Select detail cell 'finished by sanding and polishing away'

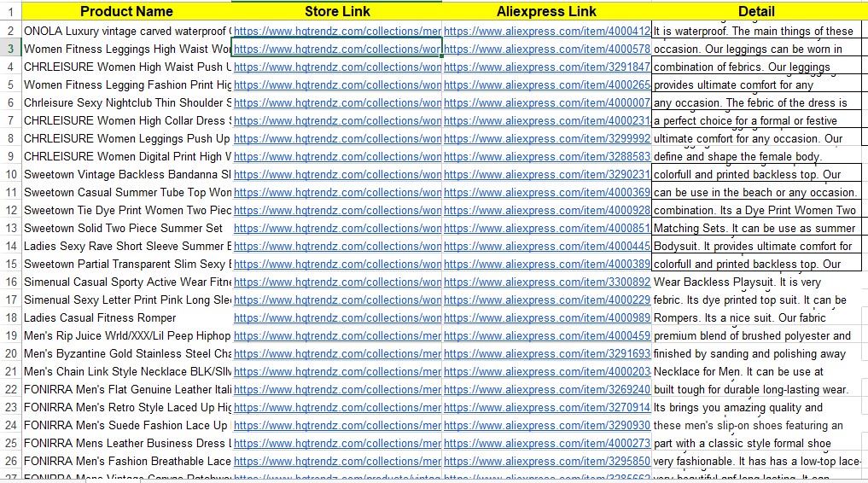(x=756, y=353)
